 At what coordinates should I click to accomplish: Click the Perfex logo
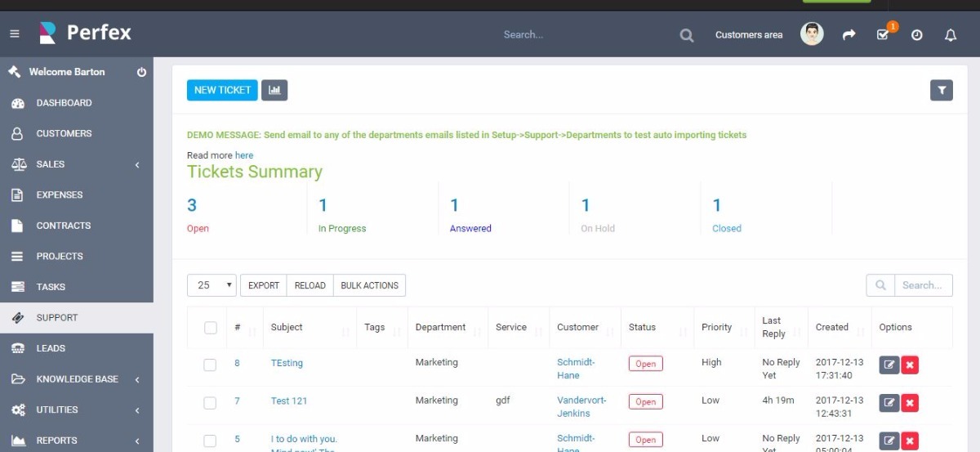[85, 33]
